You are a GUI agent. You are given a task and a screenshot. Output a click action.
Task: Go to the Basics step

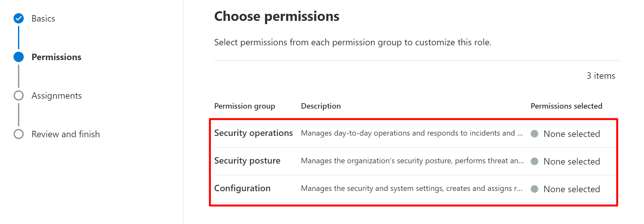click(x=43, y=19)
